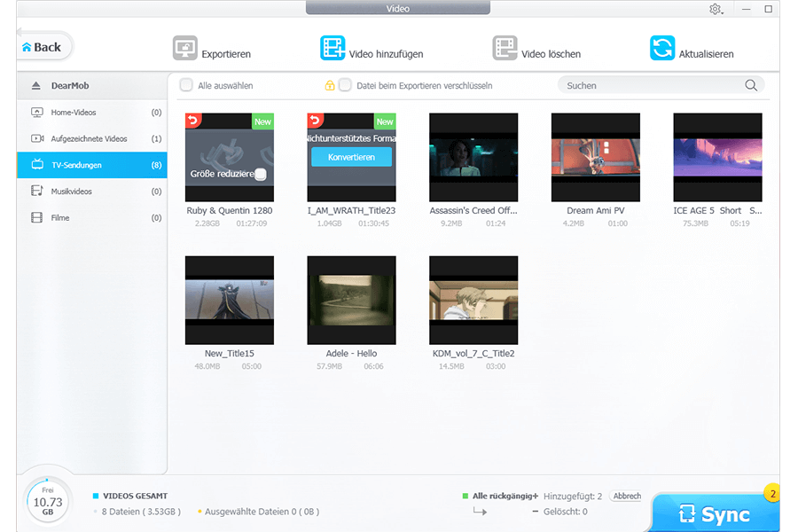
Task: Select the Dream Ami PV thumbnail
Action: (x=596, y=157)
